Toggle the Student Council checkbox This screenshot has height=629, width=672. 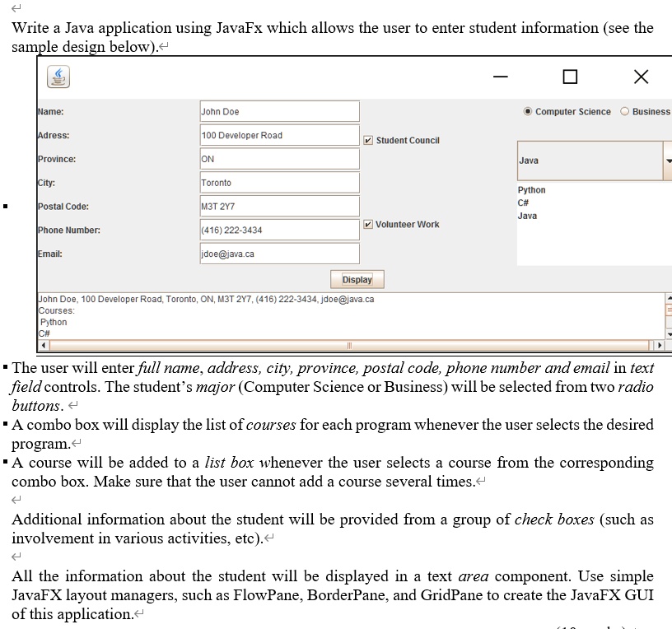click(x=368, y=141)
